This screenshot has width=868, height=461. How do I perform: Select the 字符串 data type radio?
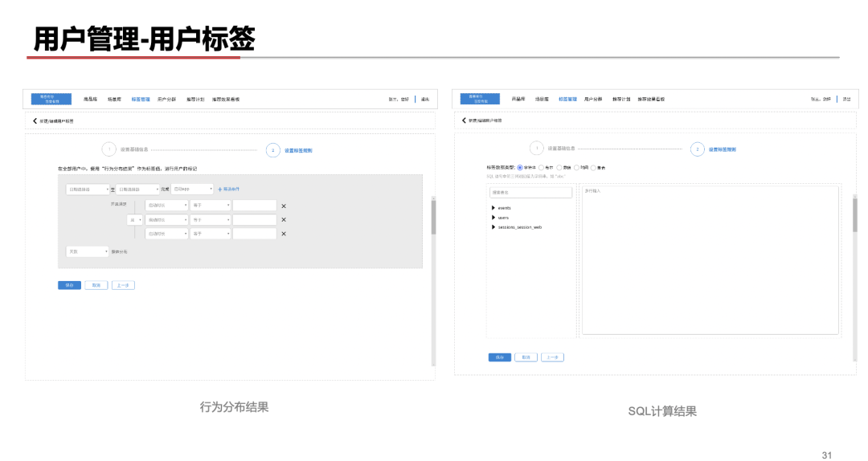tap(520, 168)
